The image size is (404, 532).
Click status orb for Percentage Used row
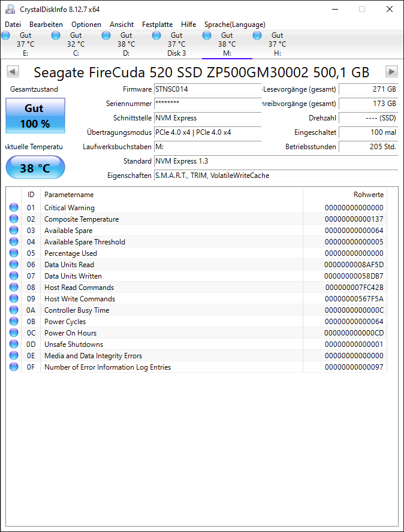(x=14, y=253)
